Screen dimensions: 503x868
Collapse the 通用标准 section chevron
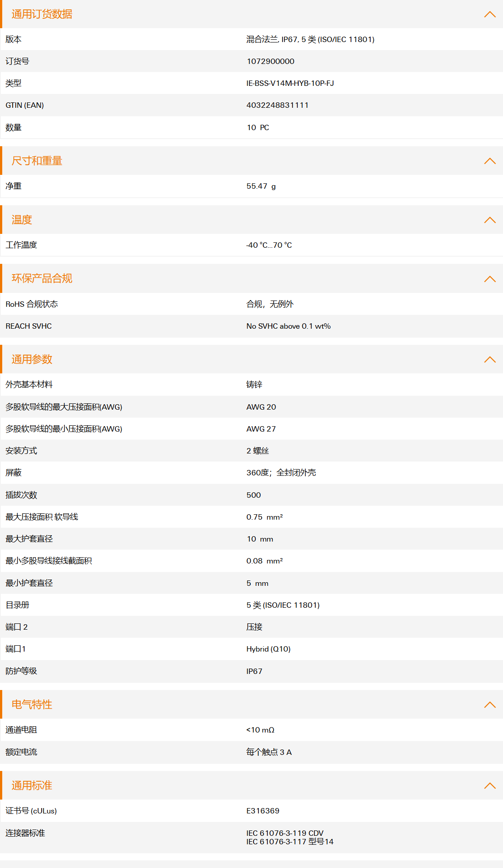[x=490, y=786]
